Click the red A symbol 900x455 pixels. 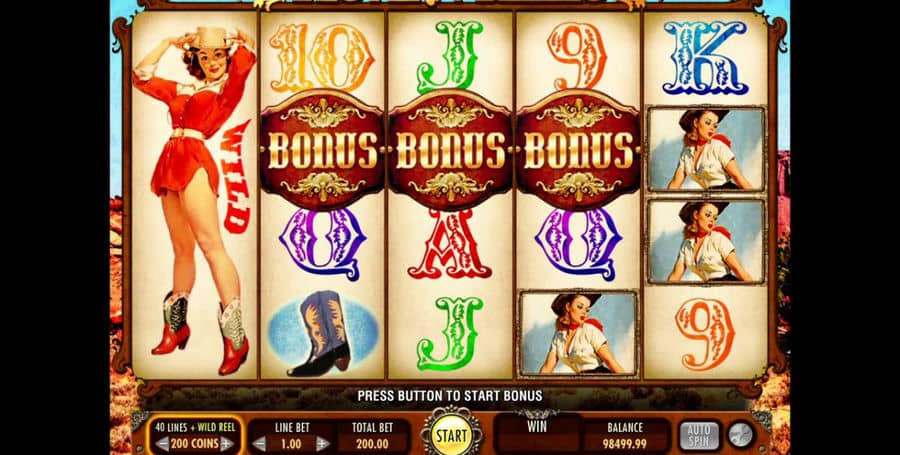[449, 244]
